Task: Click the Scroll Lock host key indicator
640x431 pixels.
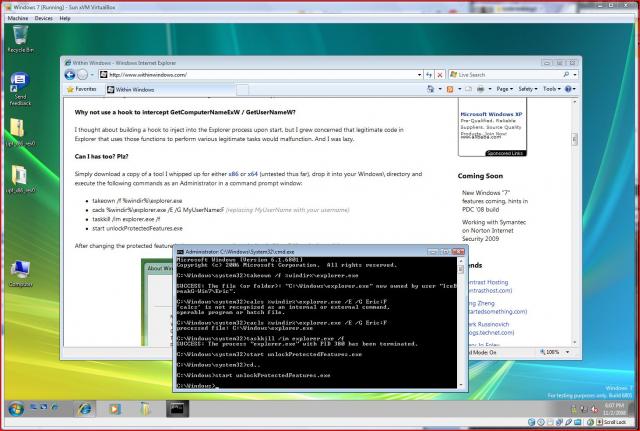Action: click(612, 422)
